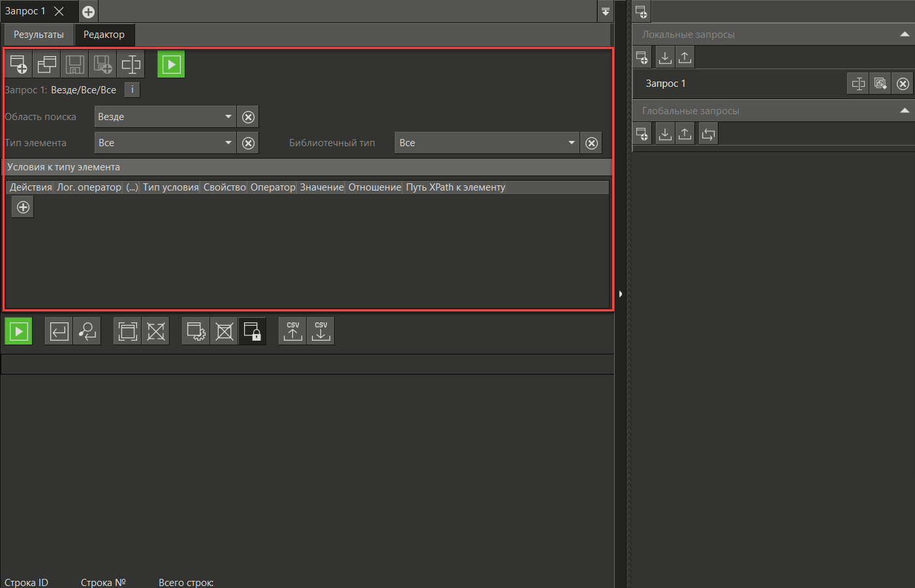Export results to CSV file
The image size is (915, 588).
[x=293, y=332]
